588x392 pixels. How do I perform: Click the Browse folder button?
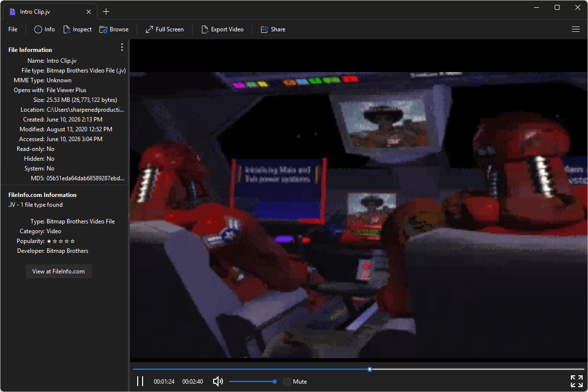click(114, 29)
